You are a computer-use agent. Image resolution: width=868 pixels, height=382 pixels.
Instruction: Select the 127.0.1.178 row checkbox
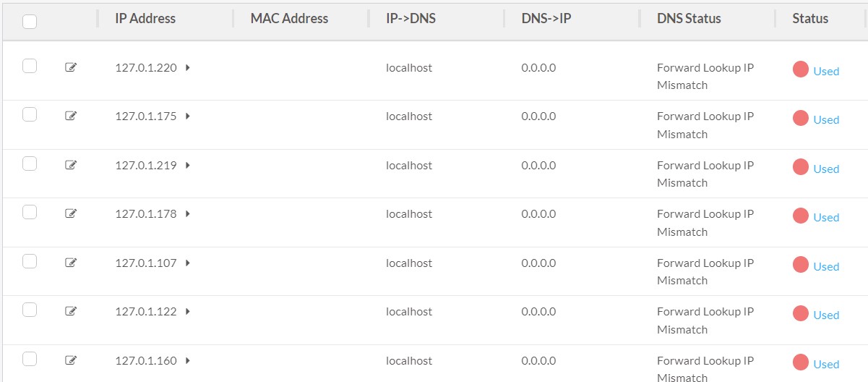(30, 212)
